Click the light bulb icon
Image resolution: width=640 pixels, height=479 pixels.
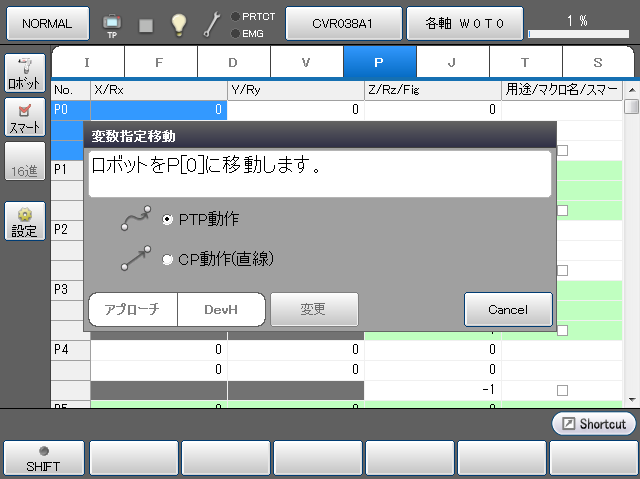(x=178, y=23)
